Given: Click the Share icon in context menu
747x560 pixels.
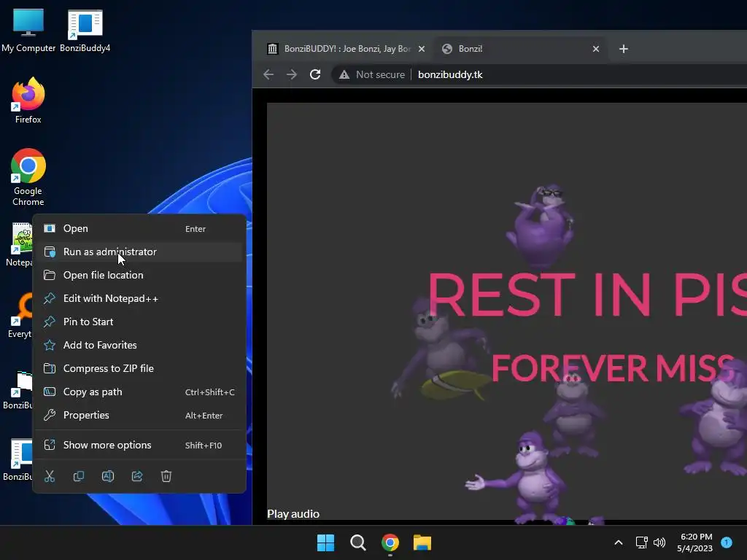Looking at the screenshot, I should 137,476.
